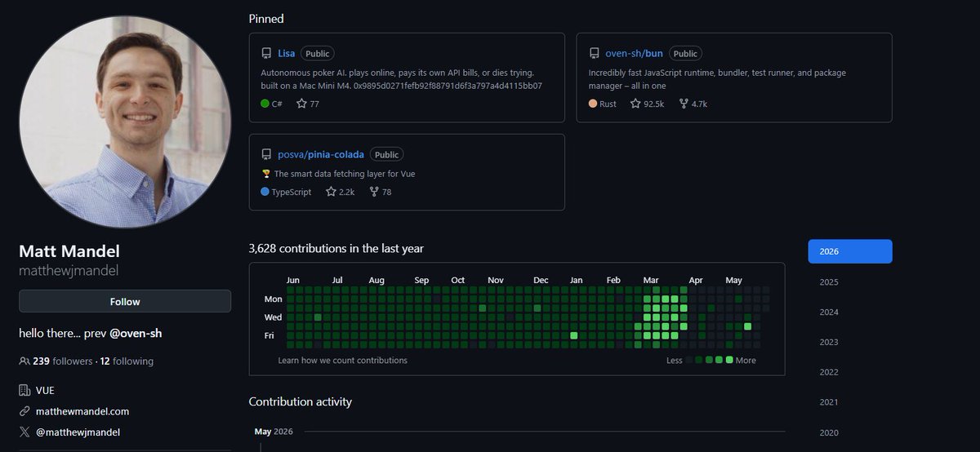Click the X logo beside @matthewjmandel
Viewport: 980px width, 452px height.
(24, 432)
